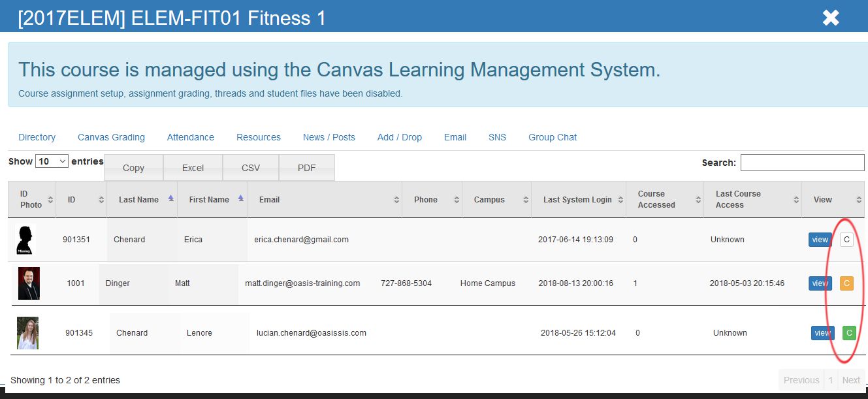The height and width of the screenshot is (399, 868).
Task: Click Matt Dinger's ID photo
Action: (29, 283)
